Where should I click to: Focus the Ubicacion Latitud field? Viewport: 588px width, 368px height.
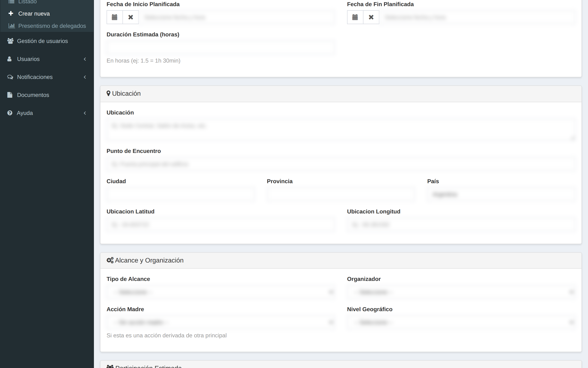click(221, 224)
